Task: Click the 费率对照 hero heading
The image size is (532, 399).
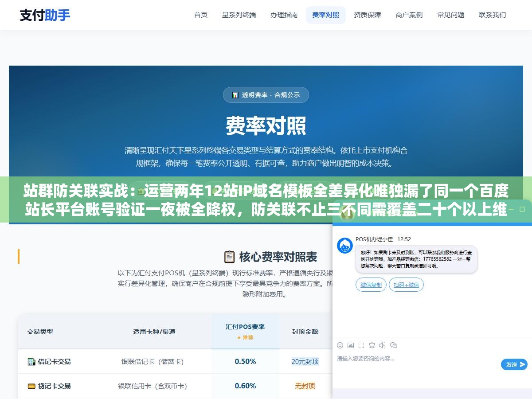Action: (x=266, y=125)
